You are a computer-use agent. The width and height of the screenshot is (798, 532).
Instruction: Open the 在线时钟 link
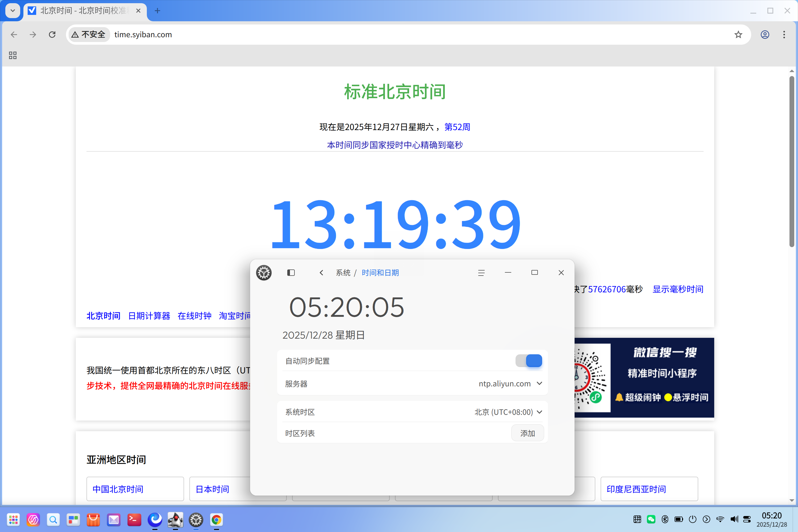click(x=194, y=316)
